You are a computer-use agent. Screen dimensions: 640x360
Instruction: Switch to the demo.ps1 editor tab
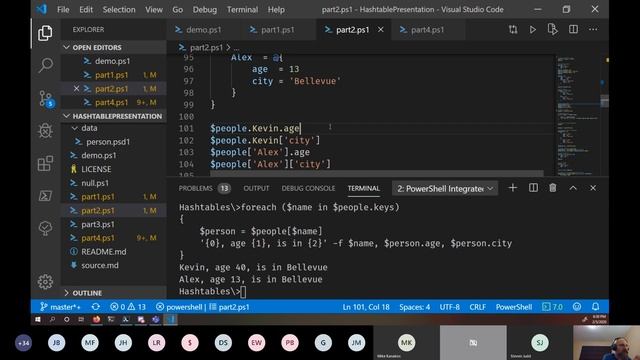[x=203, y=30]
